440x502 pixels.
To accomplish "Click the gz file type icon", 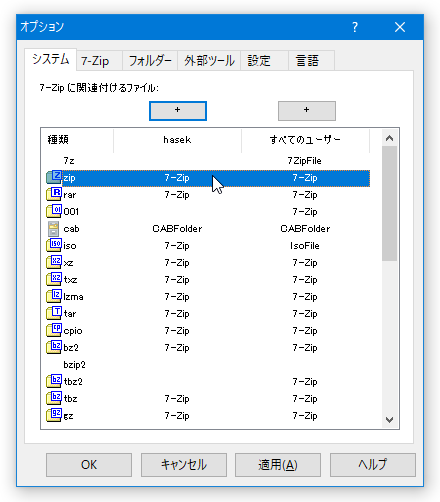I will pyautogui.click(x=54, y=415).
